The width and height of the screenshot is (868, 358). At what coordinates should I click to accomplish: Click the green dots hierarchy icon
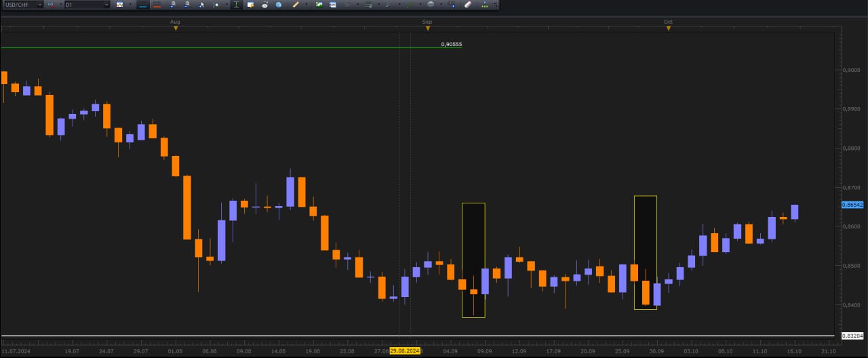point(485,4)
